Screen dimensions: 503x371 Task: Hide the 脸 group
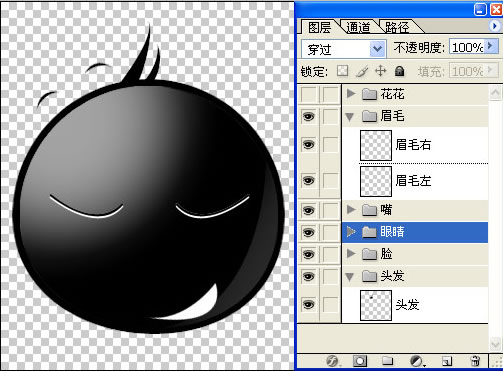tap(308, 254)
